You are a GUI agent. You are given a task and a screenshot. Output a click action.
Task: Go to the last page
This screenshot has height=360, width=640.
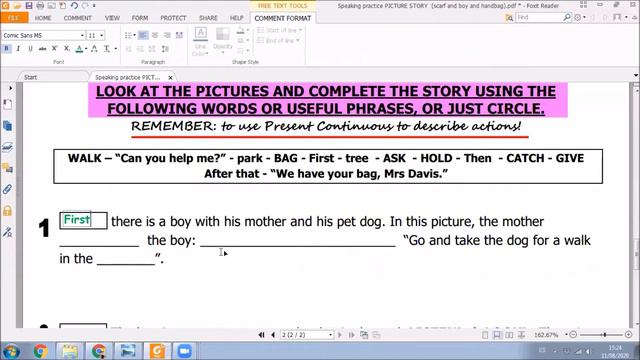coord(351,335)
